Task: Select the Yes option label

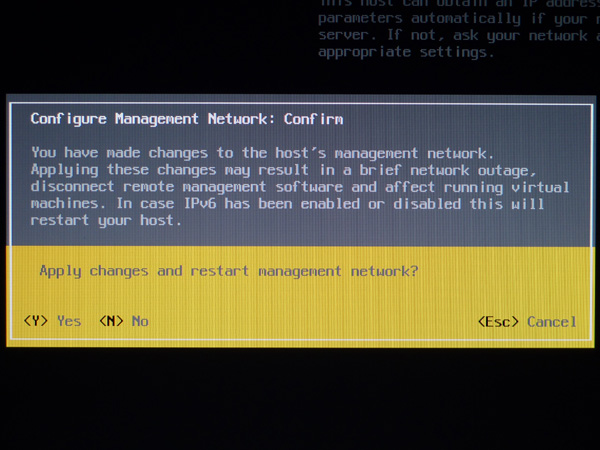Action: click(x=69, y=321)
